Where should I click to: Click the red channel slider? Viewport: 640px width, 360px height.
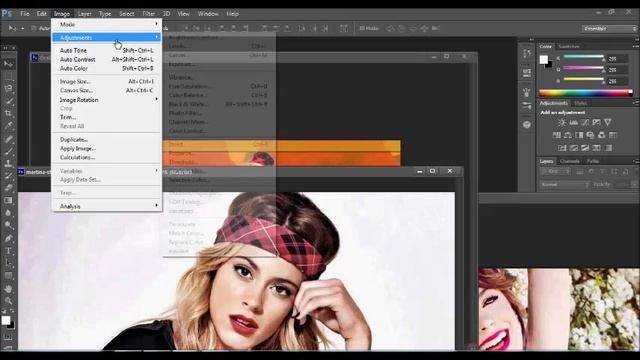click(x=583, y=57)
